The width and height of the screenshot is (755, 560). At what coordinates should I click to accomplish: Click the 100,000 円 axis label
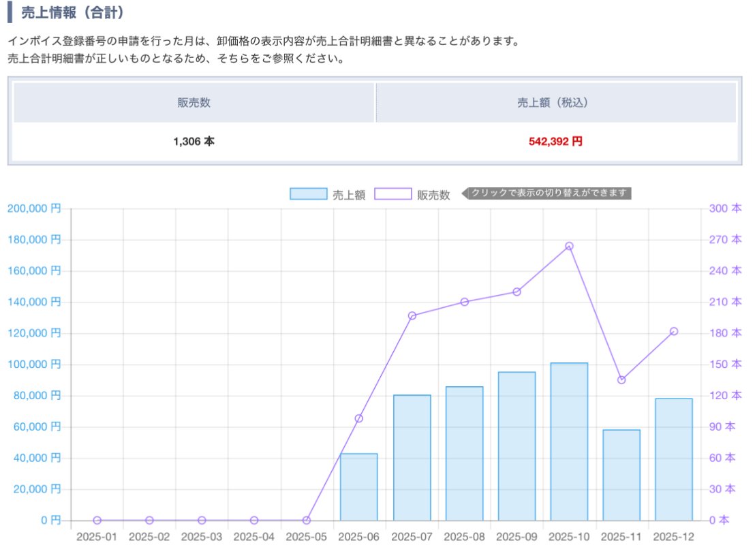(34, 364)
